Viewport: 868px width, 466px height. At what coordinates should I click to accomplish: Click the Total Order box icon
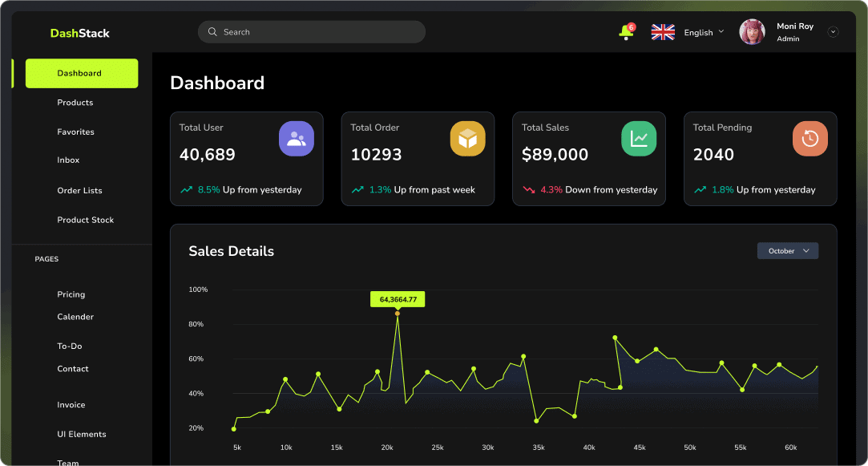[x=467, y=139]
